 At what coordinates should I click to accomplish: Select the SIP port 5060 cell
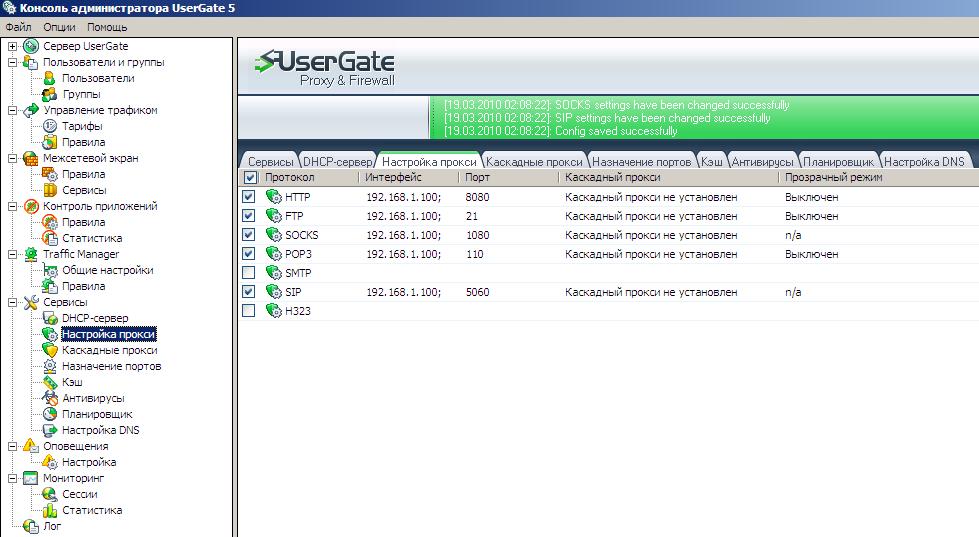coord(478,292)
